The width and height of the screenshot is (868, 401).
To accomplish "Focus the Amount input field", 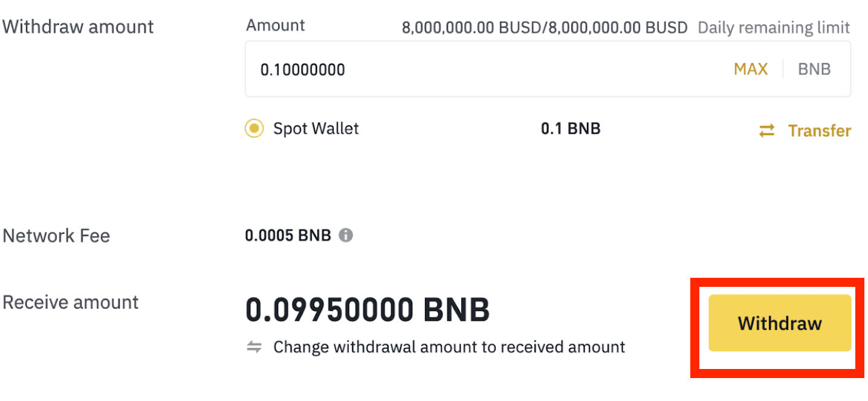I will (x=484, y=69).
